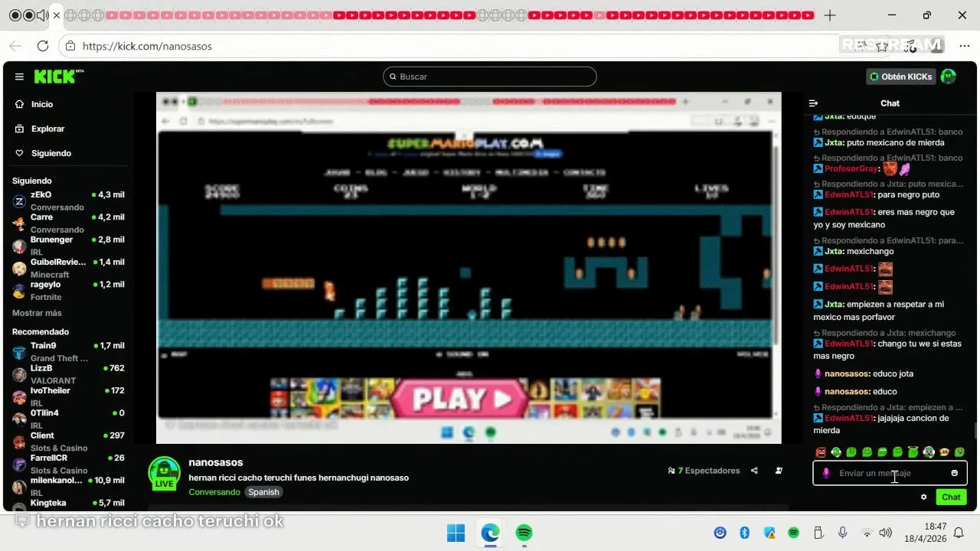Click the nanosasos LIVE streamer avatar
This screenshot has width=980, height=551.
pyautogui.click(x=164, y=474)
